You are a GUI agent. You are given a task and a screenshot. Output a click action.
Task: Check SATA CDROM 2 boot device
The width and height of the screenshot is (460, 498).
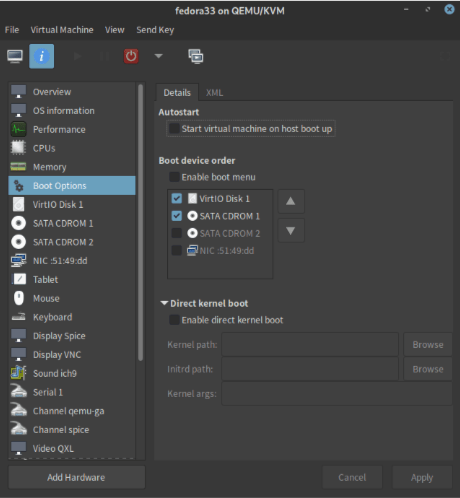177,233
